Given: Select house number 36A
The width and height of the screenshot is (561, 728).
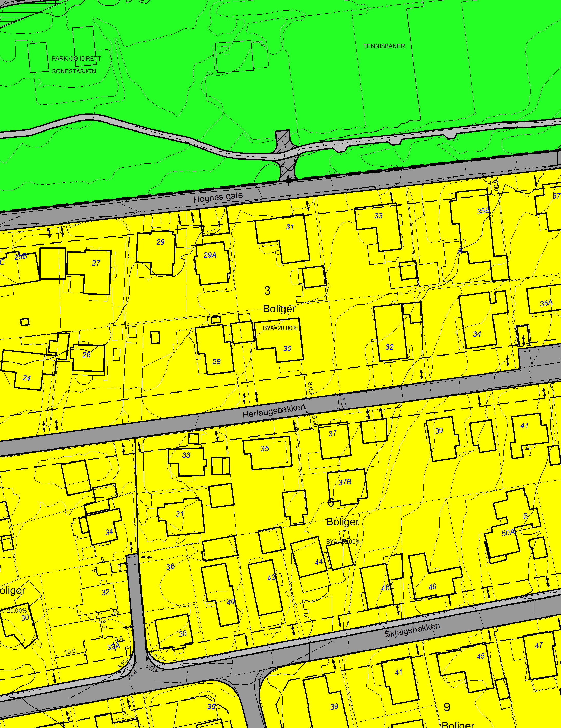Looking at the screenshot, I should click(546, 303).
